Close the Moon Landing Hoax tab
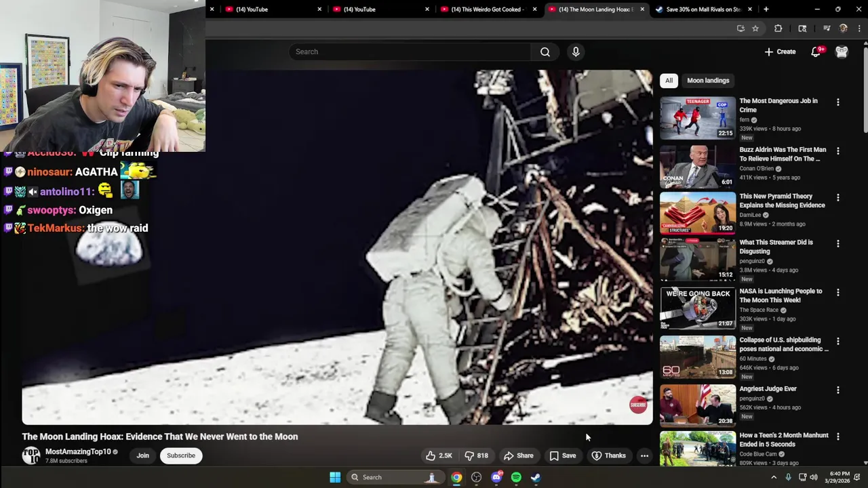The width and height of the screenshot is (868, 488). click(x=642, y=9)
